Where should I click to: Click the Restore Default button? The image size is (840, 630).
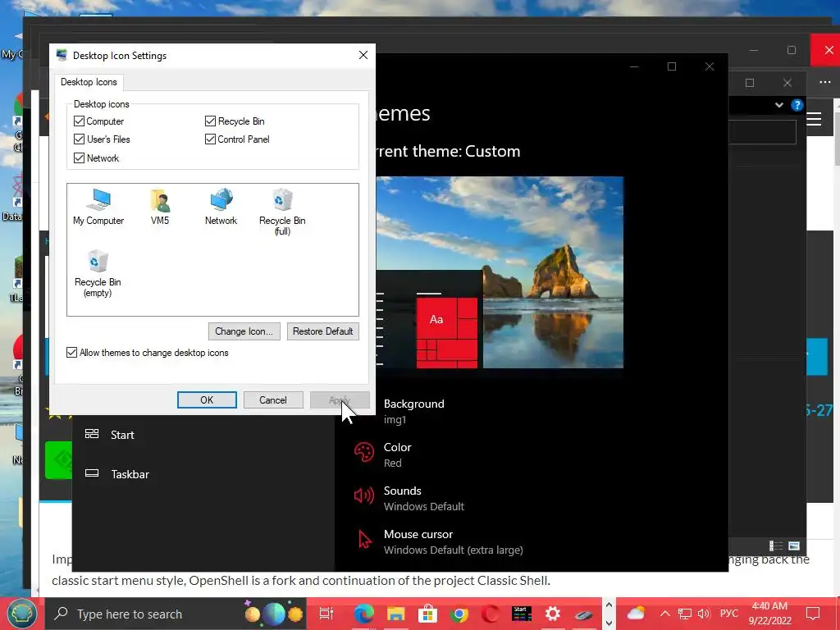(x=322, y=331)
